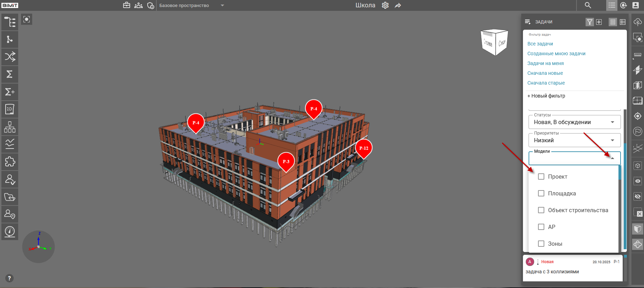Check the Проект model checkbox
Image resolution: width=644 pixels, height=288 pixels.
(541, 177)
